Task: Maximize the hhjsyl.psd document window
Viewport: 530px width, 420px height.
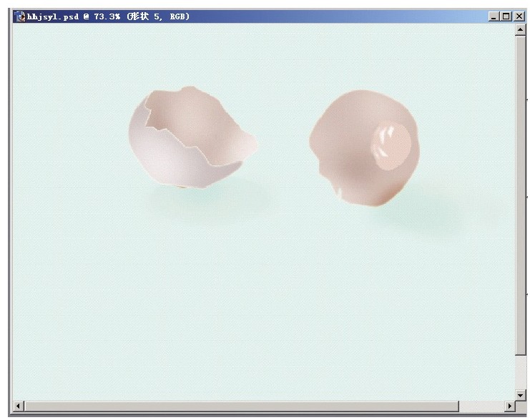Action: click(x=506, y=16)
